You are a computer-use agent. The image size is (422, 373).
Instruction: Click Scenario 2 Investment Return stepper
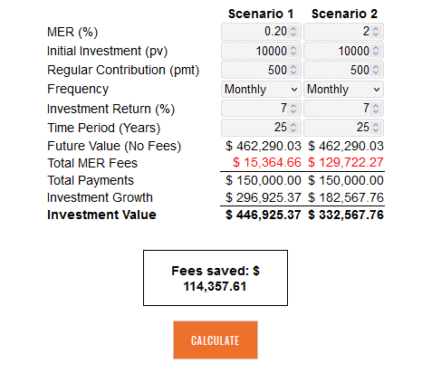click(x=376, y=108)
